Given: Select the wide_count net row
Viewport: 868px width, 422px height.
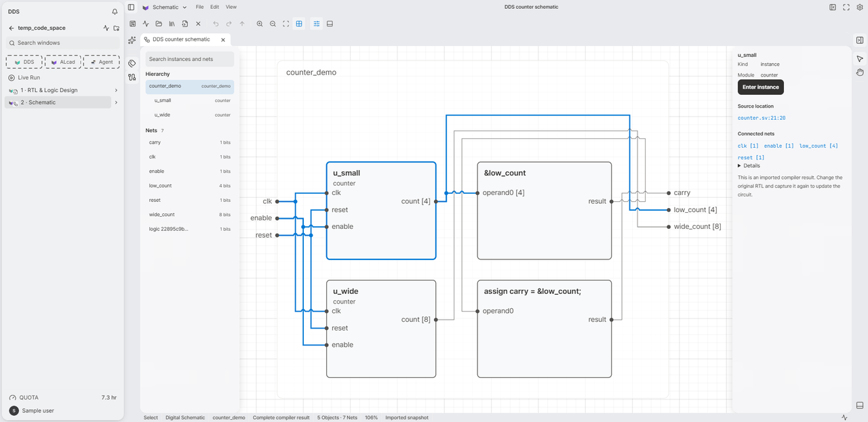Looking at the screenshot, I should (x=190, y=215).
